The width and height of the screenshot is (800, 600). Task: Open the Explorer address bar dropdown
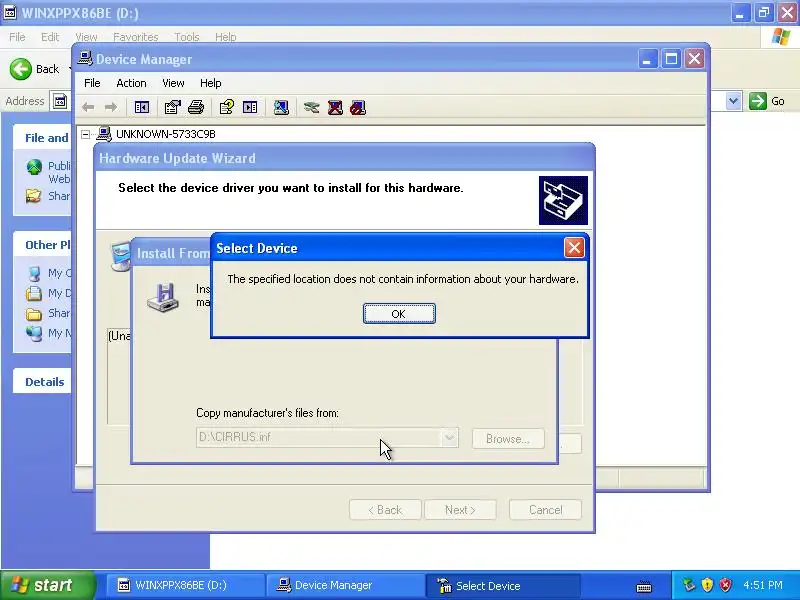tap(733, 101)
